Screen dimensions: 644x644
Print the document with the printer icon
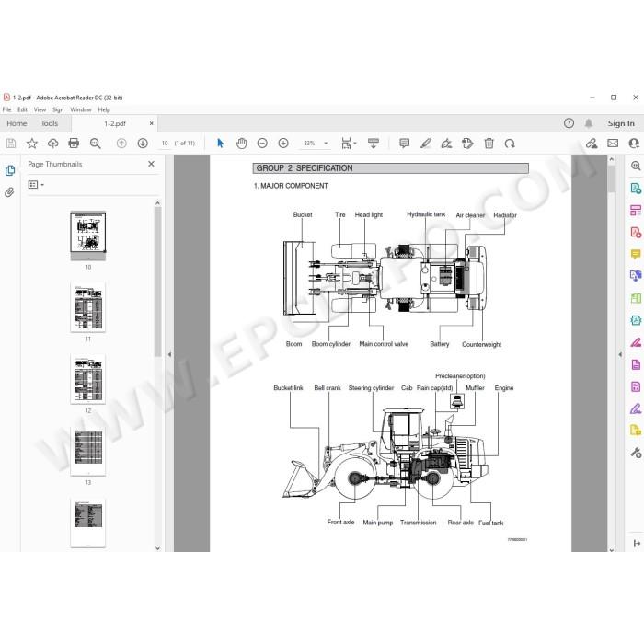74,144
